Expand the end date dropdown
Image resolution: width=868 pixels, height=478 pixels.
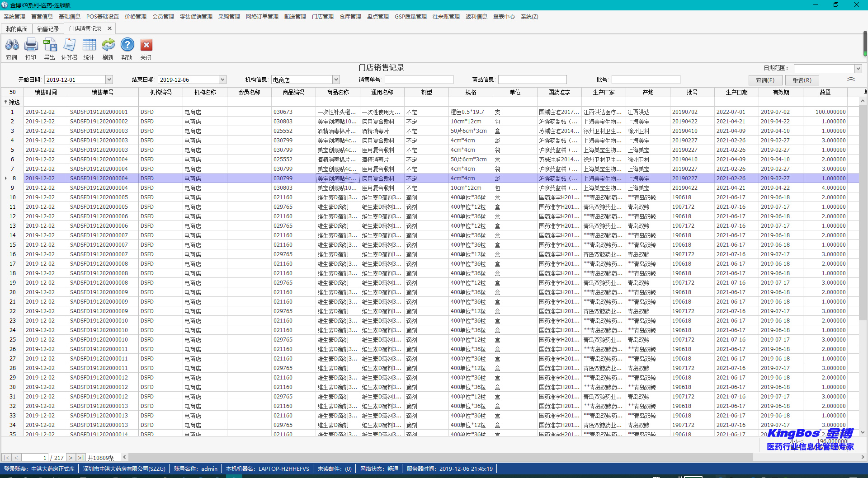(222, 80)
